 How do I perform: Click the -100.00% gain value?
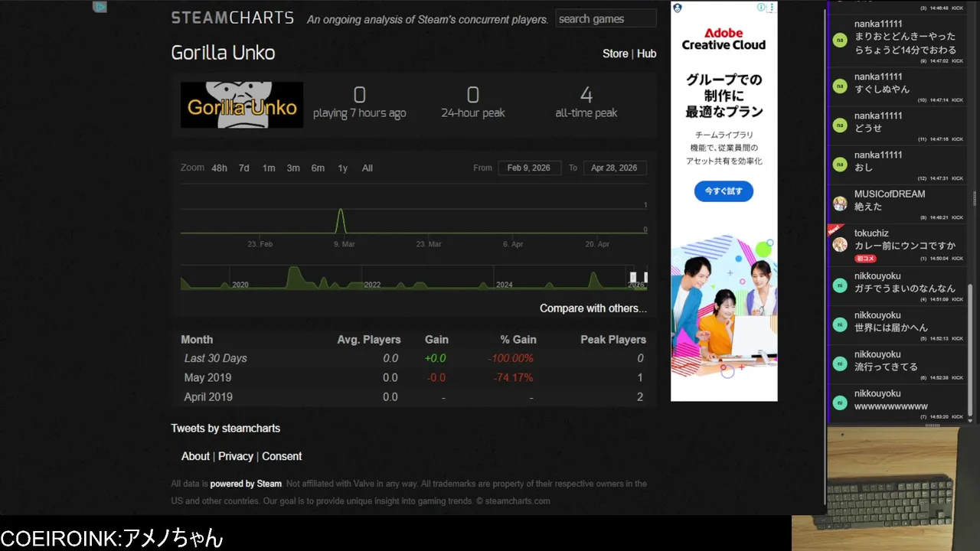511,358
